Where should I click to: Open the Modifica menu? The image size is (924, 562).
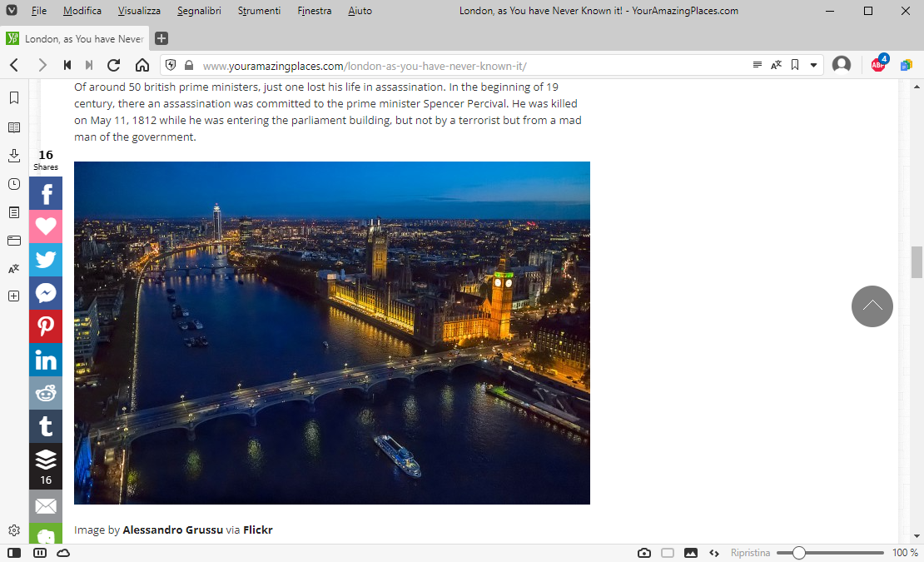tap(82, 11)
